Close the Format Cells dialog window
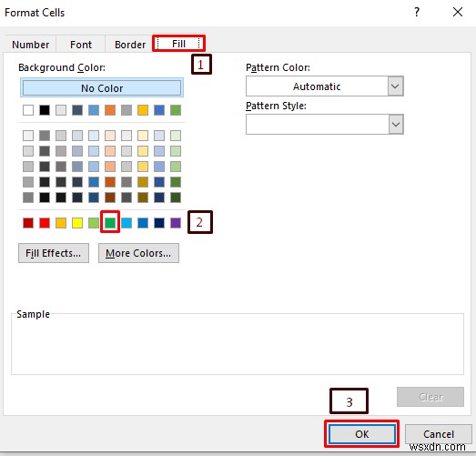 click(458, 12)
